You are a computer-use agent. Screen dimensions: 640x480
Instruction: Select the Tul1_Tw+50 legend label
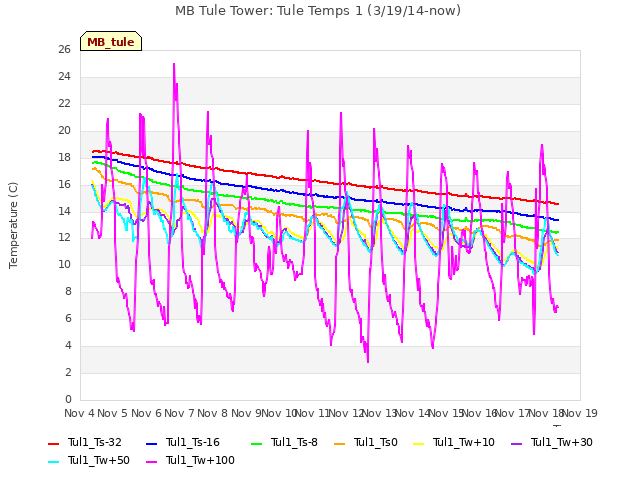pyautogui.click(x=99, y=460)
